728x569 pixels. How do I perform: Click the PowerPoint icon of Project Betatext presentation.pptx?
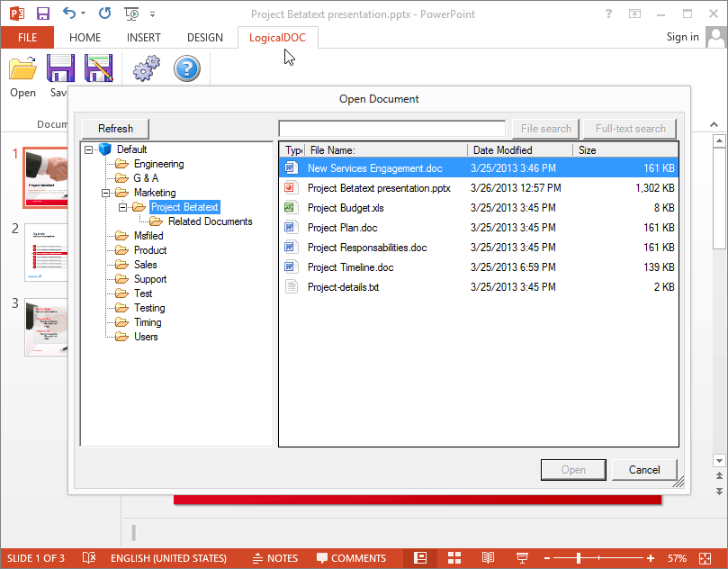pos(291,187)
